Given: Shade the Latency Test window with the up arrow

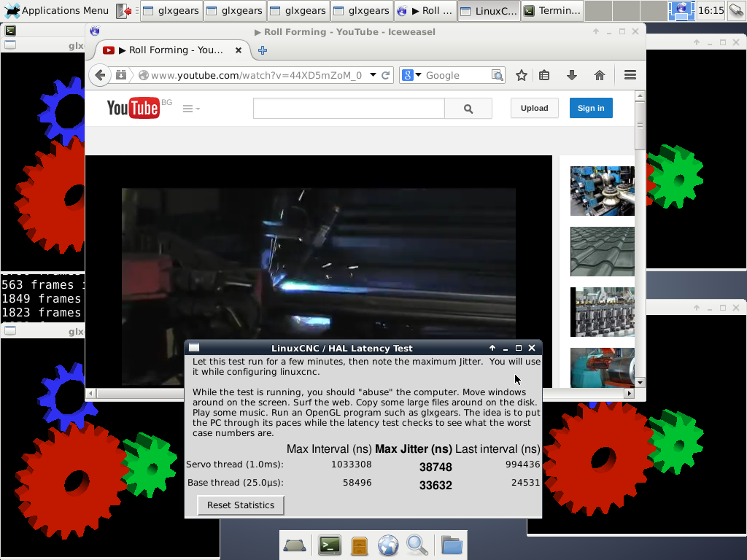Looking at the screenshot, I should [x=492, y=348].
